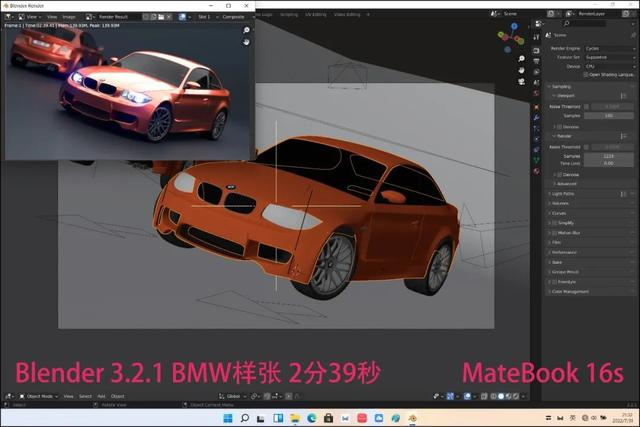Open the UV Editing workspace tab
The image size is (640, 427).
[x=316, y=15]
